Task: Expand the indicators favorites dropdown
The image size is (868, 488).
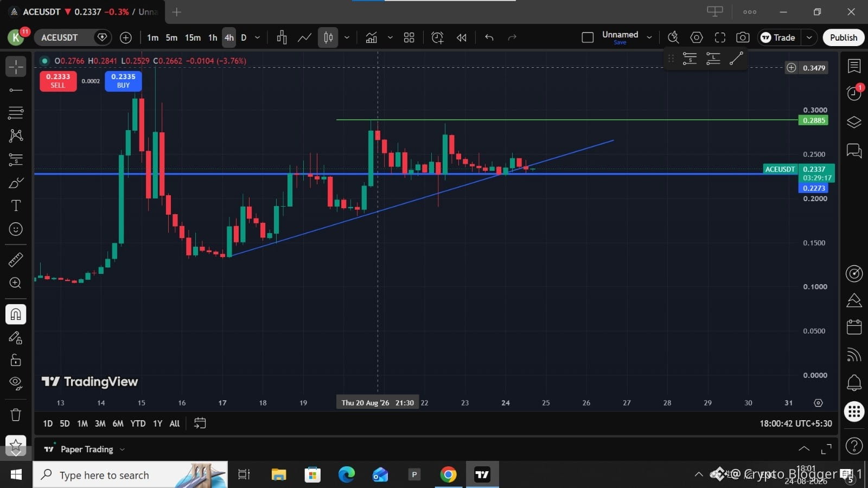Action: (390, 37)
